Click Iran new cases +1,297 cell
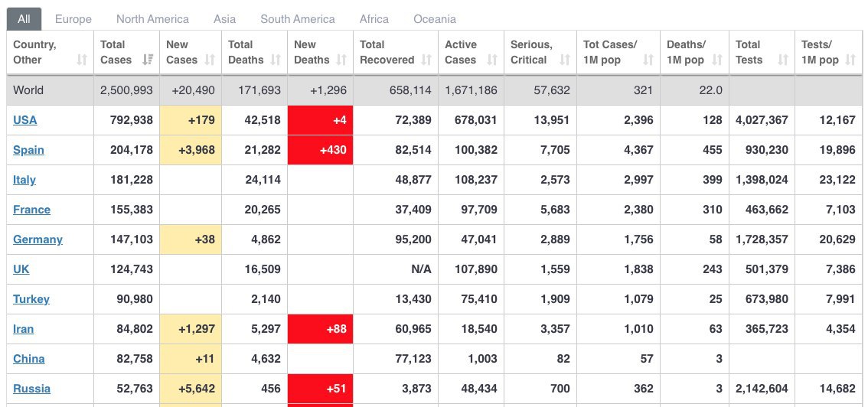The height and width of the screenshot is (407, 868). point(191,329)
